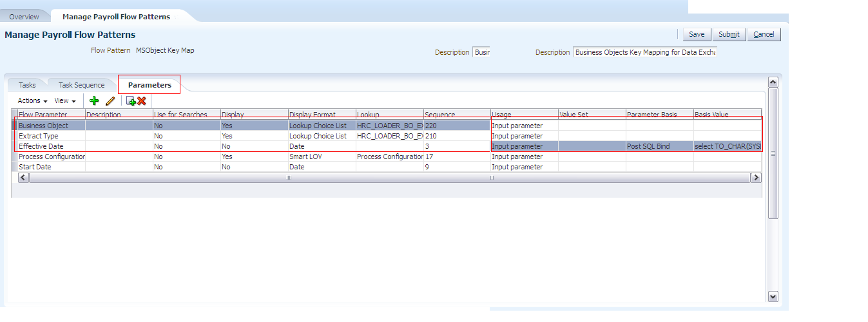Click the Usage column header
Viewport: 868px width, 322px height.
click(525, 115)
